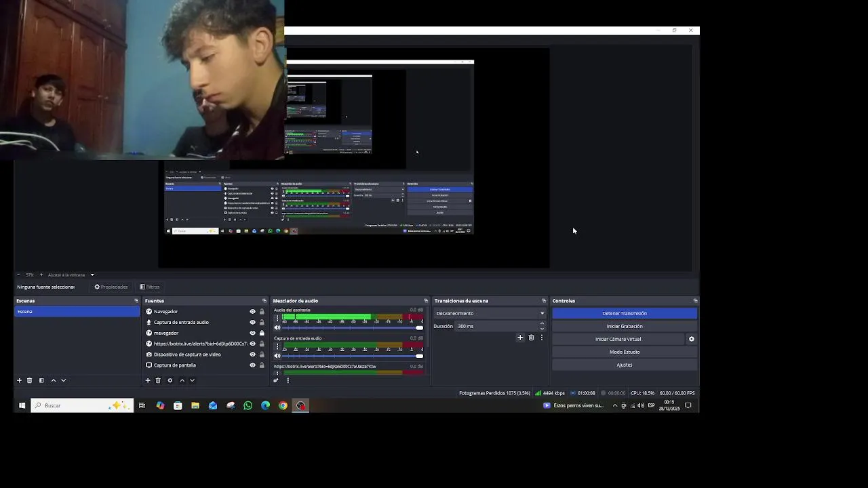868x488 pixels.
Task: Show hidden system tray icons chevron
Action: 615,405
